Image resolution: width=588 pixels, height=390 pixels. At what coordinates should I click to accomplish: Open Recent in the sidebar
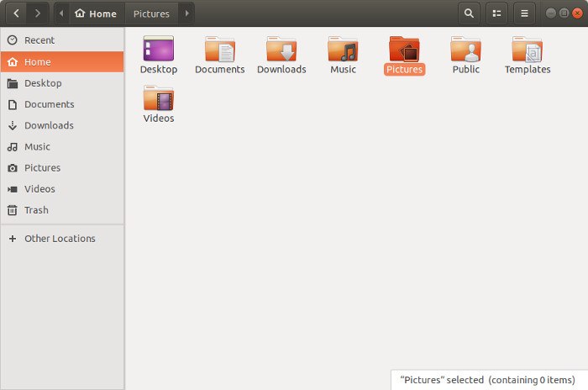point(62,40)
